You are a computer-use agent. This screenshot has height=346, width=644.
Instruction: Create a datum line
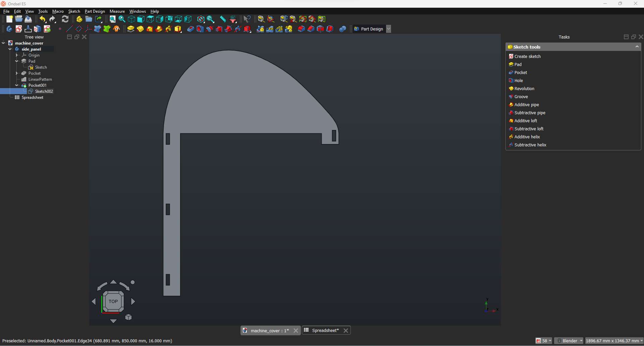pos(69,29)
